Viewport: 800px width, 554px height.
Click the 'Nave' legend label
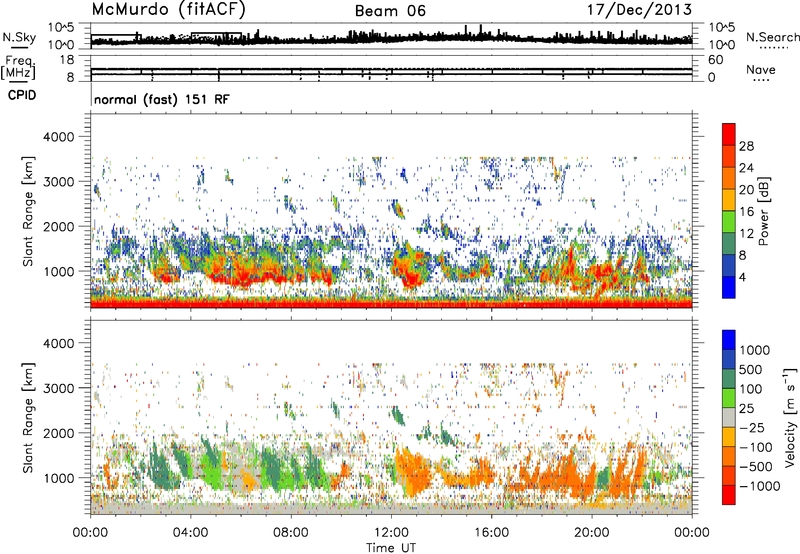761,69
